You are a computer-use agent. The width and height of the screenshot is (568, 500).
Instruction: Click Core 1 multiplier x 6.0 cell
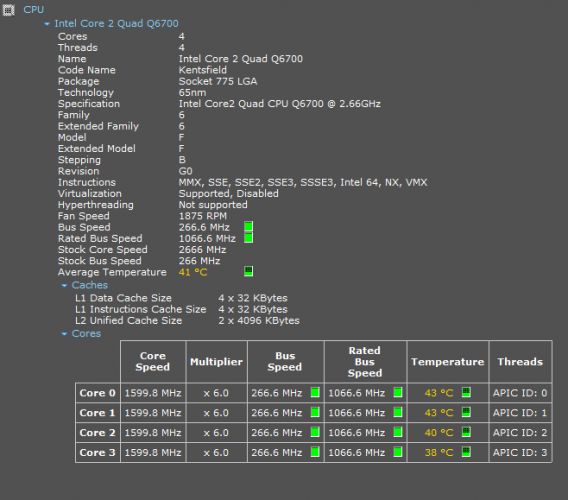[x=217, y=413]
